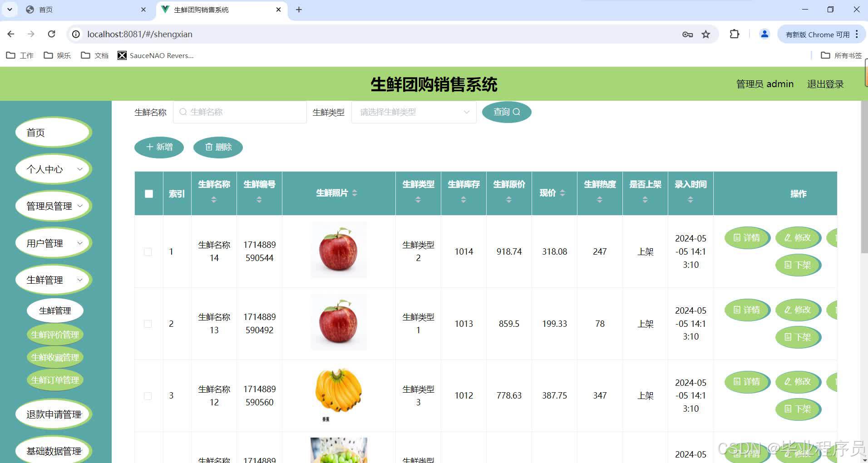This screenshot has height=463, width=868.
Task: Go to 首页 in sidebar
Action: point(54,133)
